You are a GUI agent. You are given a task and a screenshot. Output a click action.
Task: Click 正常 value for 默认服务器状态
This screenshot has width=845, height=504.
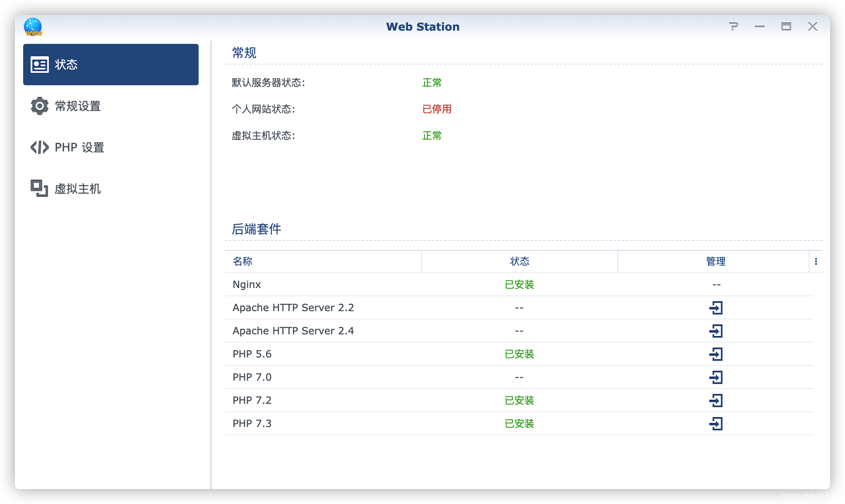click(432, 83)
